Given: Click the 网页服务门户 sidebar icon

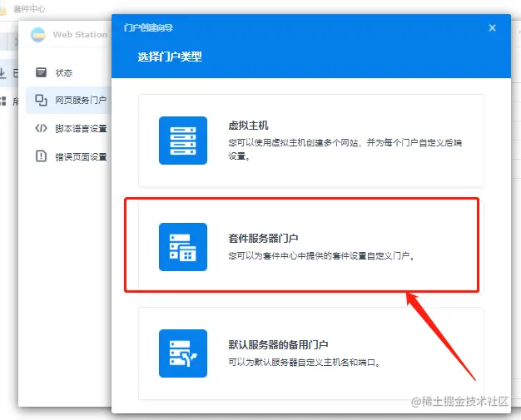Looking at the screenshot, I should click(42, 100).
